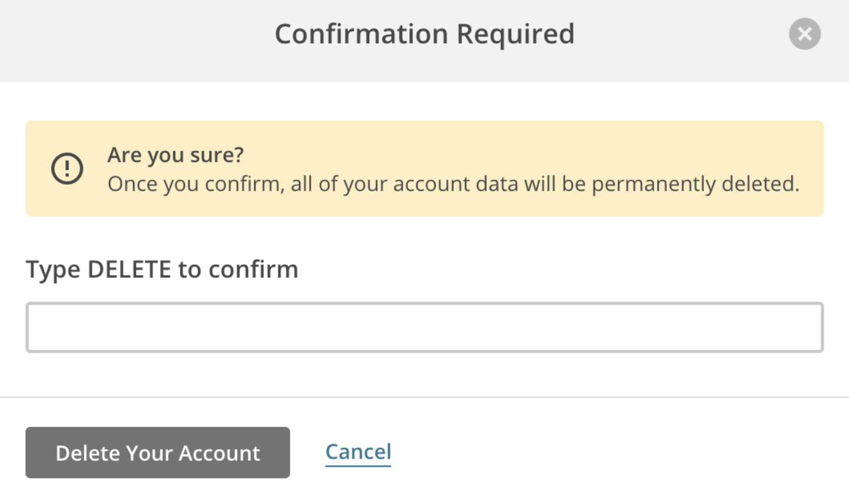Screen dimensions: 849x504
Task: Cancel the account deletion
Action: click(358, 452)
